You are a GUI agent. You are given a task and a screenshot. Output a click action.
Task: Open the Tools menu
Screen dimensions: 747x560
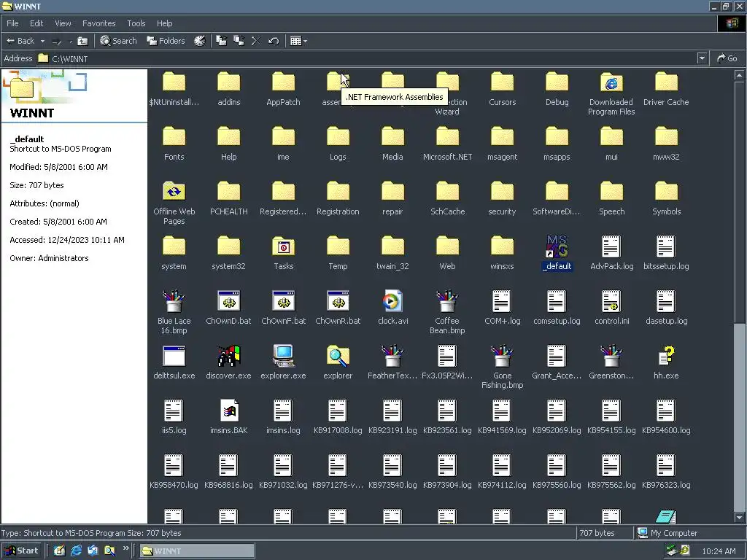(x=136, y=23)
